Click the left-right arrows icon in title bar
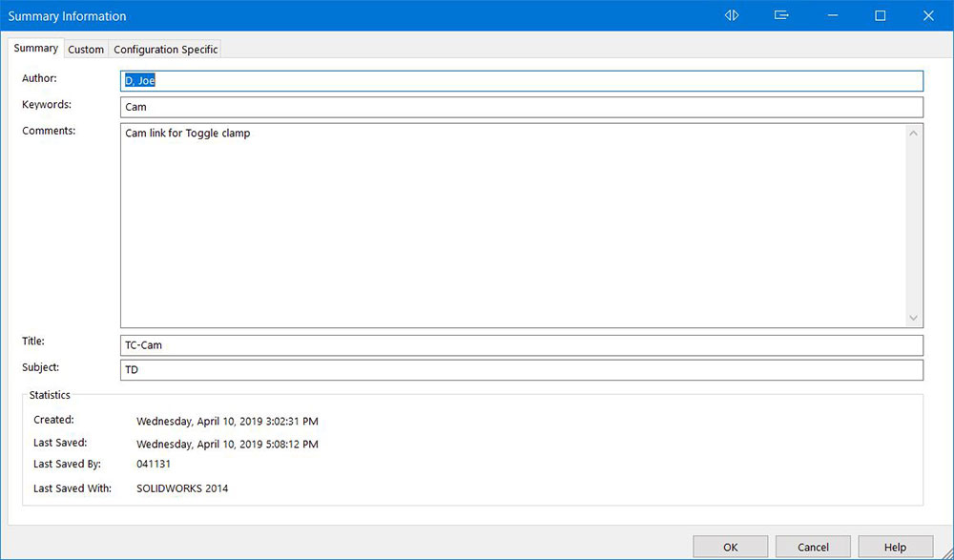954x560 pixels. click(x=732, y=15)
